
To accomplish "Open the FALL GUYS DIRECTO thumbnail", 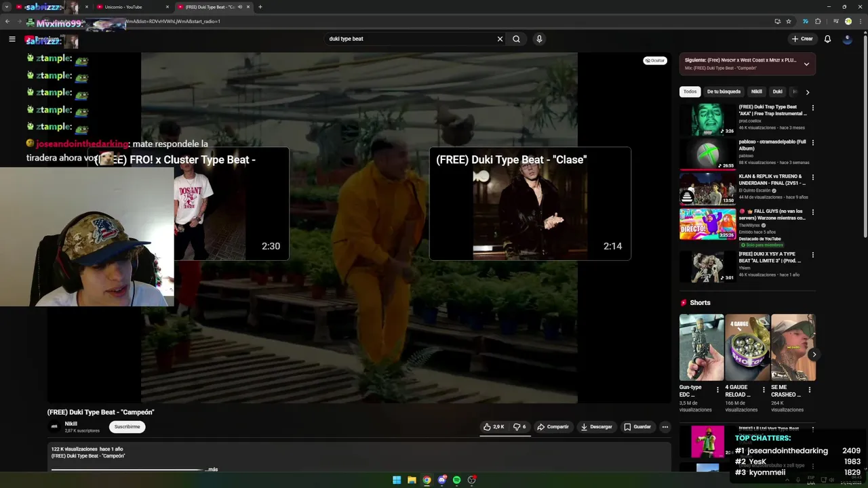I will point(707,224).
